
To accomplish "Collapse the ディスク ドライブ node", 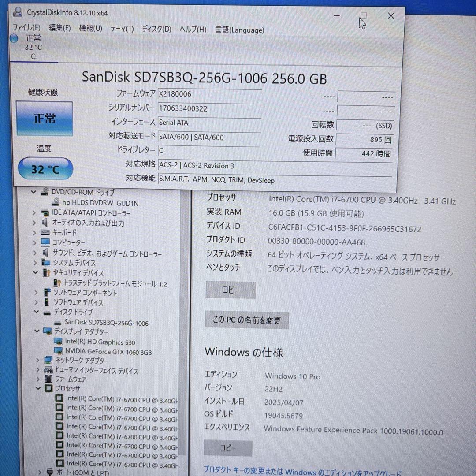I will (x=37, y=312).
